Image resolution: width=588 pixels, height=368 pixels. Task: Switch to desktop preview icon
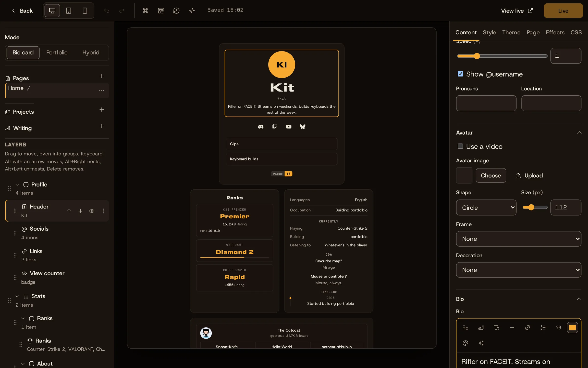tap(52, 11)
